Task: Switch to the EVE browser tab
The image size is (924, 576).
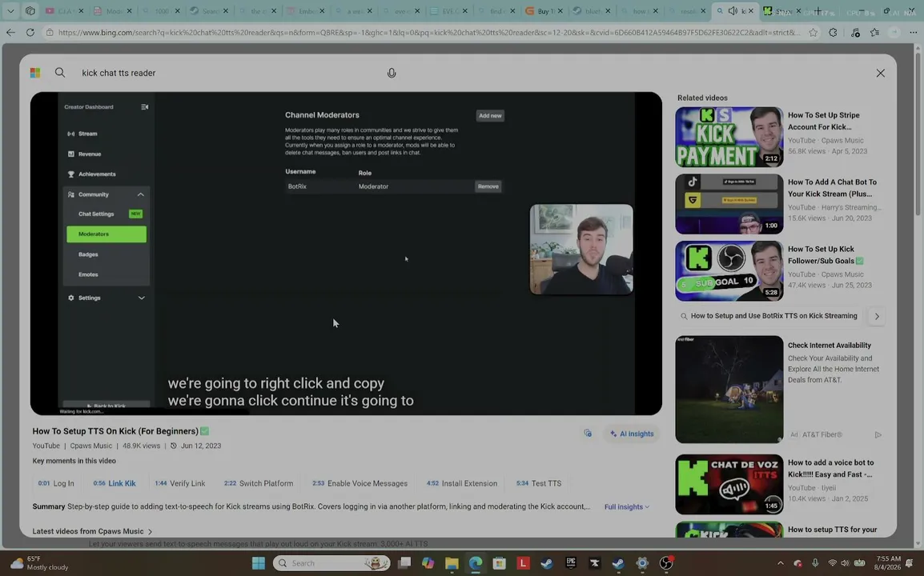Action: (x=448, y=10)
